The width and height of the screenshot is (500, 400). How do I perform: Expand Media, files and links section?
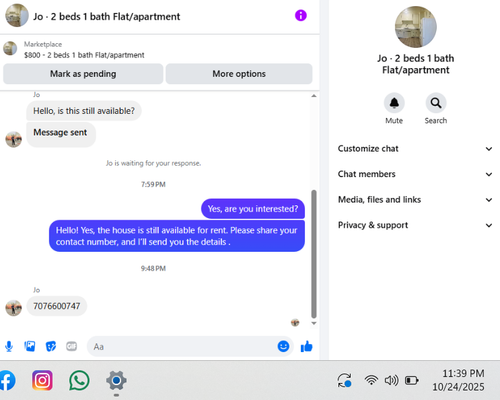415,200
